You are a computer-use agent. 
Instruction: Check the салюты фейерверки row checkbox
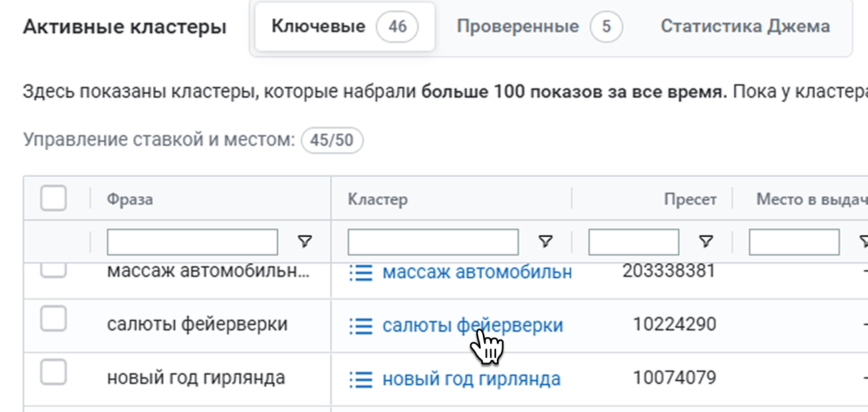[53, 320]
